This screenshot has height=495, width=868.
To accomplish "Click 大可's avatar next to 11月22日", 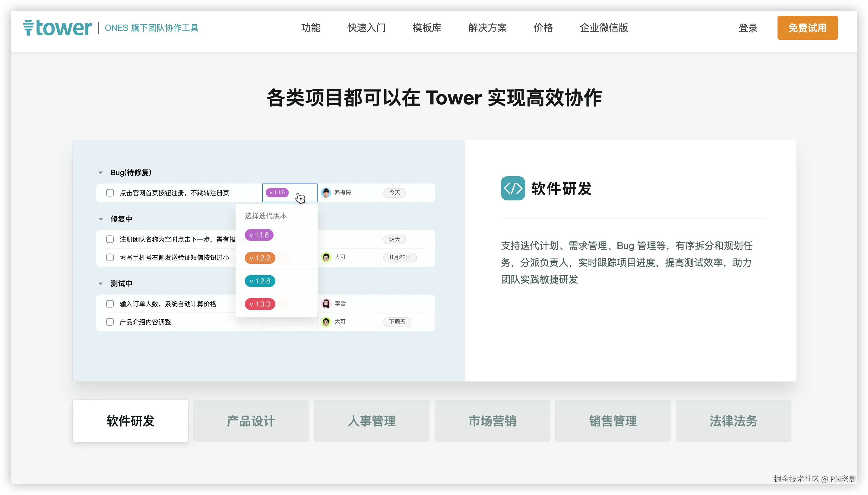I will click(x=326, y=257).
